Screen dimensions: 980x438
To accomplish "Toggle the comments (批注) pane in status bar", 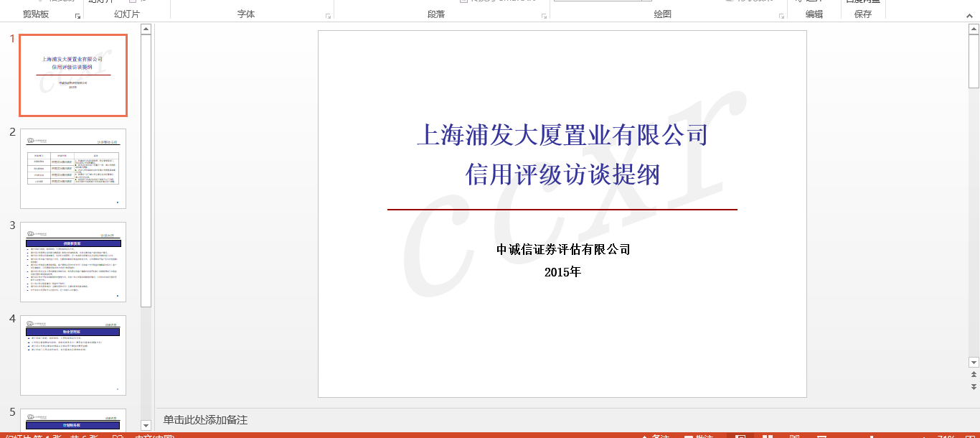I will pyautogui.click(x=697, y=437).
